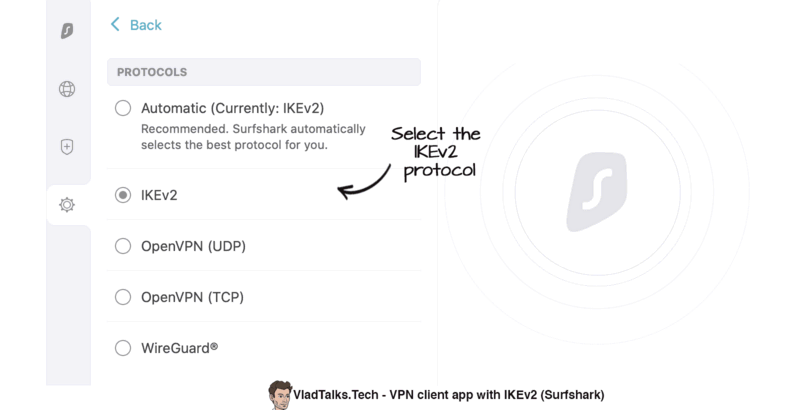The image size is (800, 410).
Task: Click the VladTalks avatar face icon
Action: 279,395
